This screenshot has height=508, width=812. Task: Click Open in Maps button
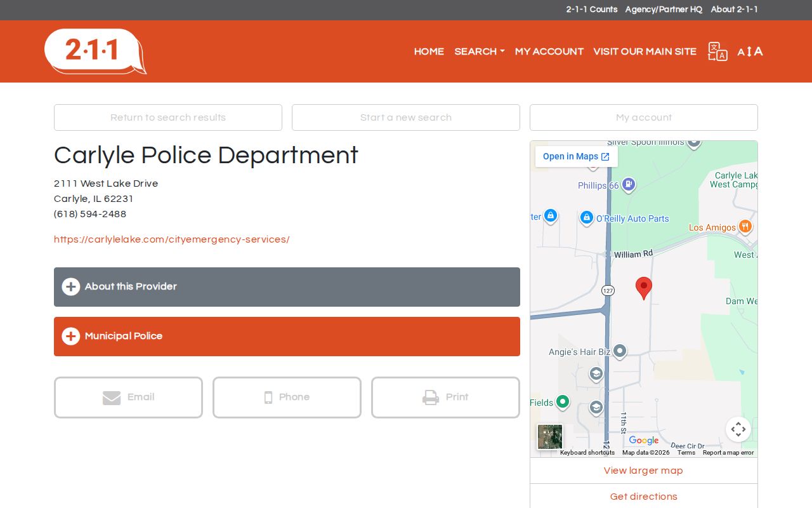tap(576, 157)
